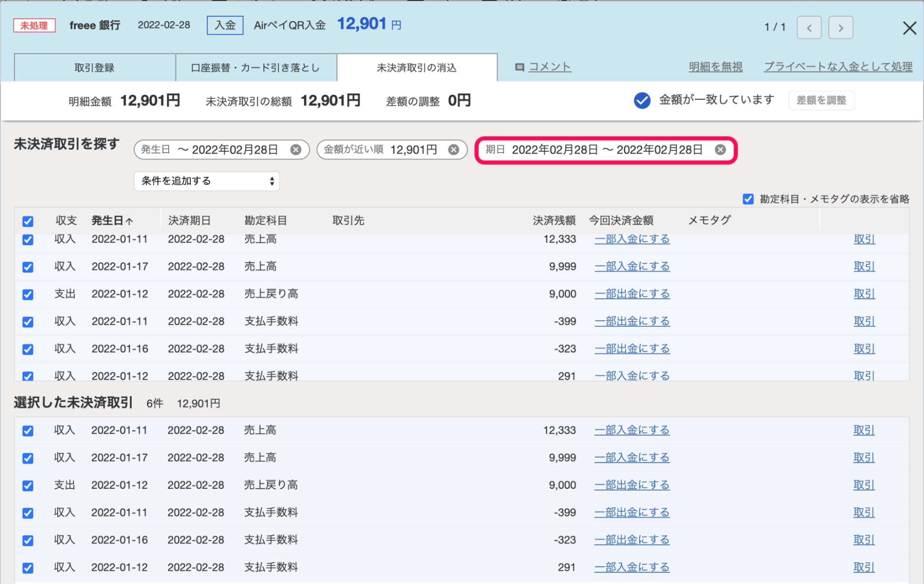
Task: Uncheck 9,000 売上戻り高 row in selected list
Action: [x=28, y=486]
